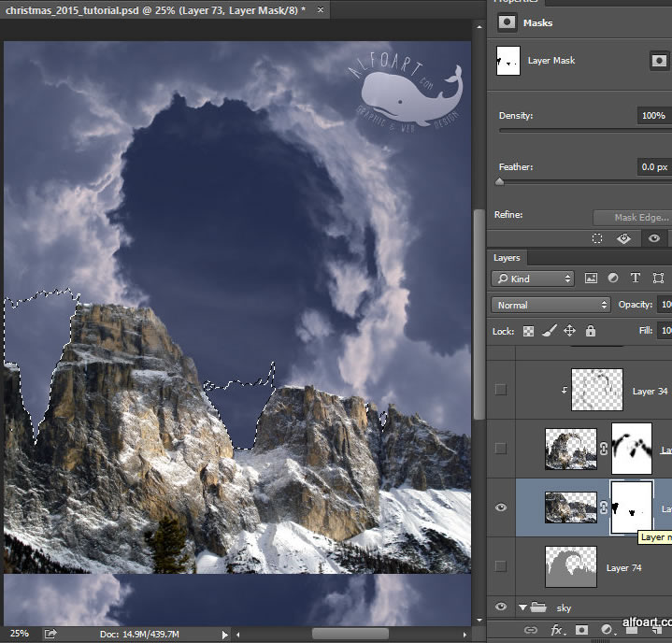Click the type layer filter icon
Image resolution: width=672 pixels, height=643 pixels.
tap(636, 279)
